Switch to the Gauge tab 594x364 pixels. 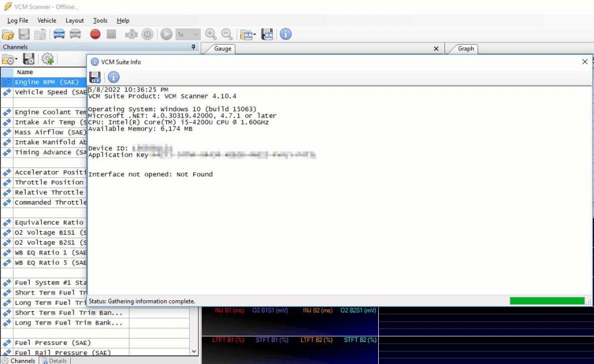[222, 49]
